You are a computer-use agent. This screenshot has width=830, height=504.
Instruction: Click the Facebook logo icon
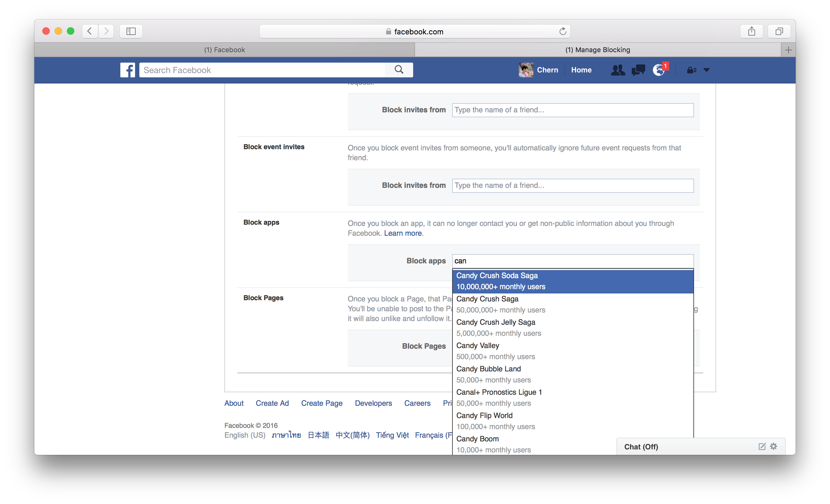[x=128, y=70]
